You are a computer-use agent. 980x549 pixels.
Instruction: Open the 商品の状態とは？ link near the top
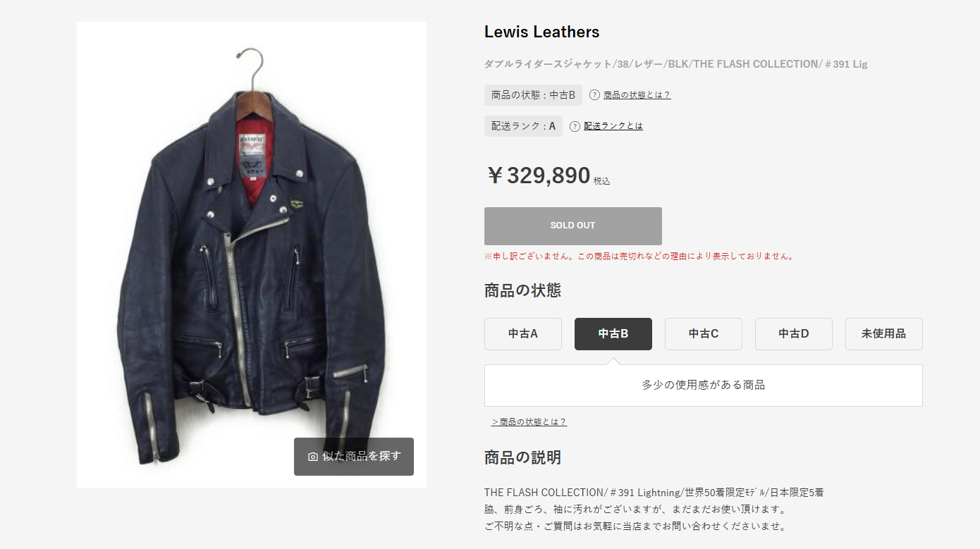tap(637, 95)
